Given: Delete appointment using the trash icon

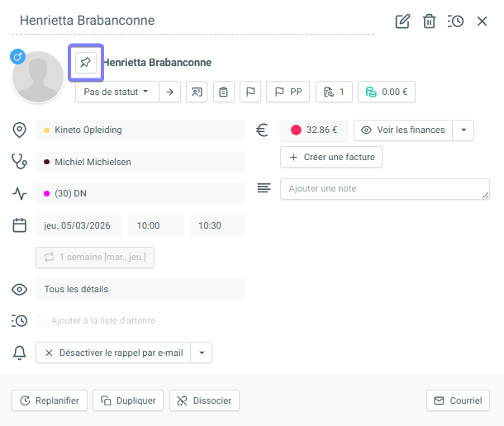Looking at the screenshot, I should [429, 21].
